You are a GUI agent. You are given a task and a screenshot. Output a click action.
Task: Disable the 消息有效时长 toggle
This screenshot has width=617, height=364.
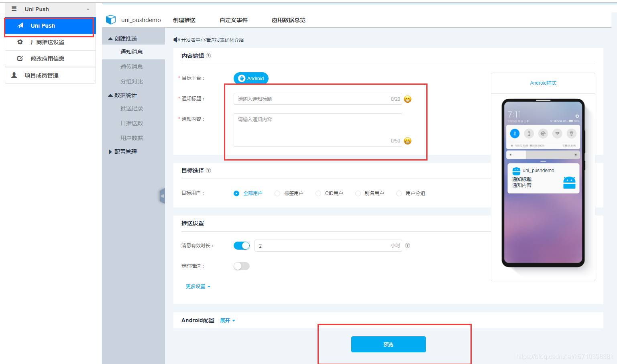pos(241,245)
